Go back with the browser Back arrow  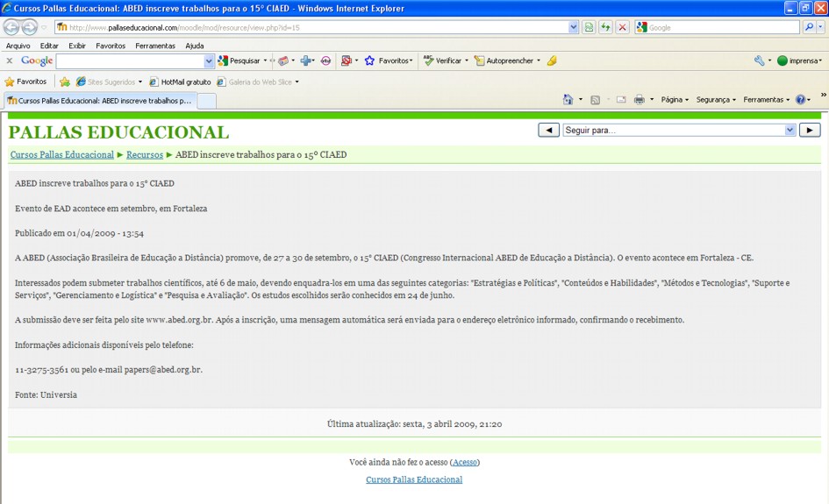click(x=11, y=27)
